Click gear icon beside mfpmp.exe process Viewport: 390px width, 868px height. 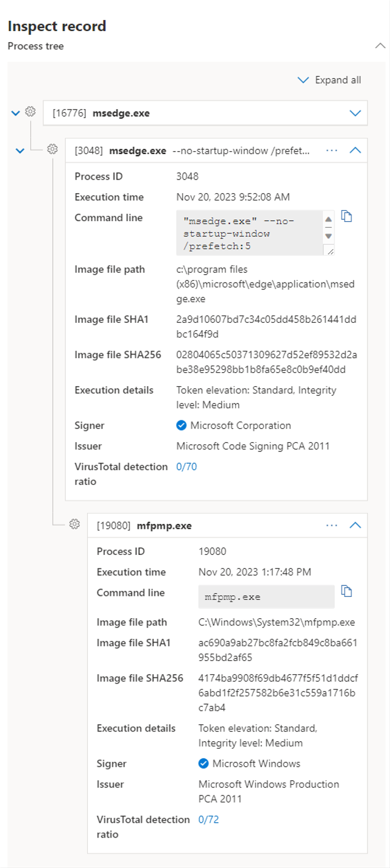[74, 524]
